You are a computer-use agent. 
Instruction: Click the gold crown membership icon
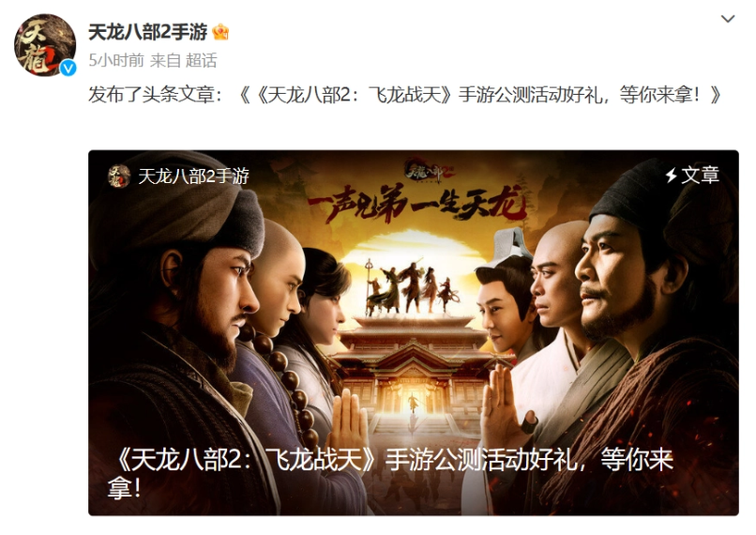(x=220, y=32)
